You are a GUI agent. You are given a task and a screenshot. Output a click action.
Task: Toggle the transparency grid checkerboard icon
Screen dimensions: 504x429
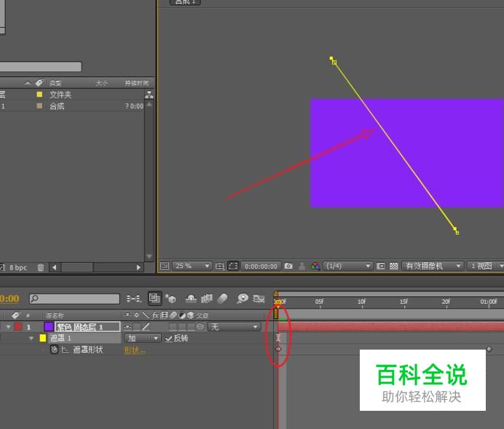pyautogui.click(x=394, y=266)
